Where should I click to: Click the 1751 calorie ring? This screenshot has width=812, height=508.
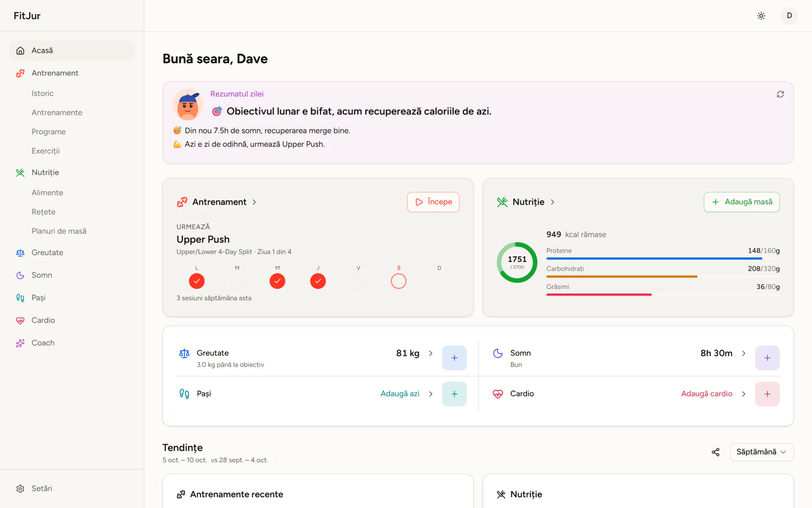517,262
